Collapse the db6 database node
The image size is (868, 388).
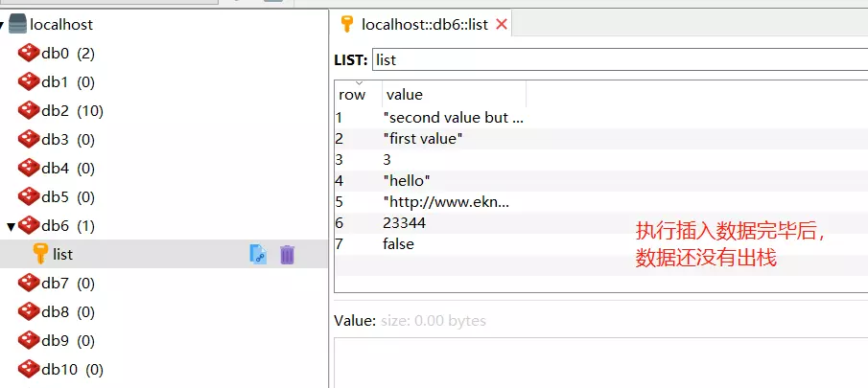(x=11, y=226)
